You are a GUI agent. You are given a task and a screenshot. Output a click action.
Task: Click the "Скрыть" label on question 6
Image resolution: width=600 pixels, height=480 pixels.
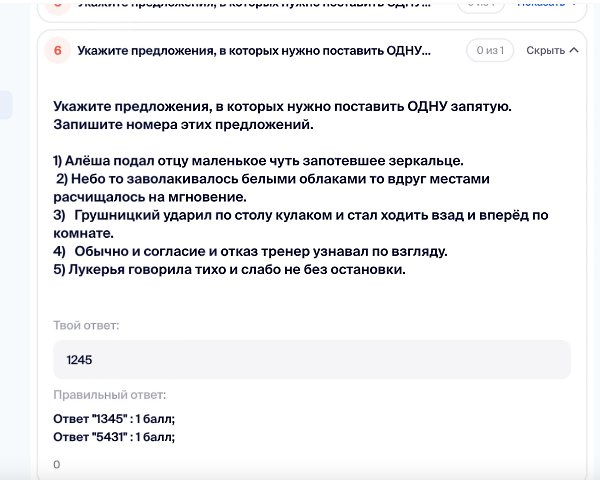[x=545, y=50]
